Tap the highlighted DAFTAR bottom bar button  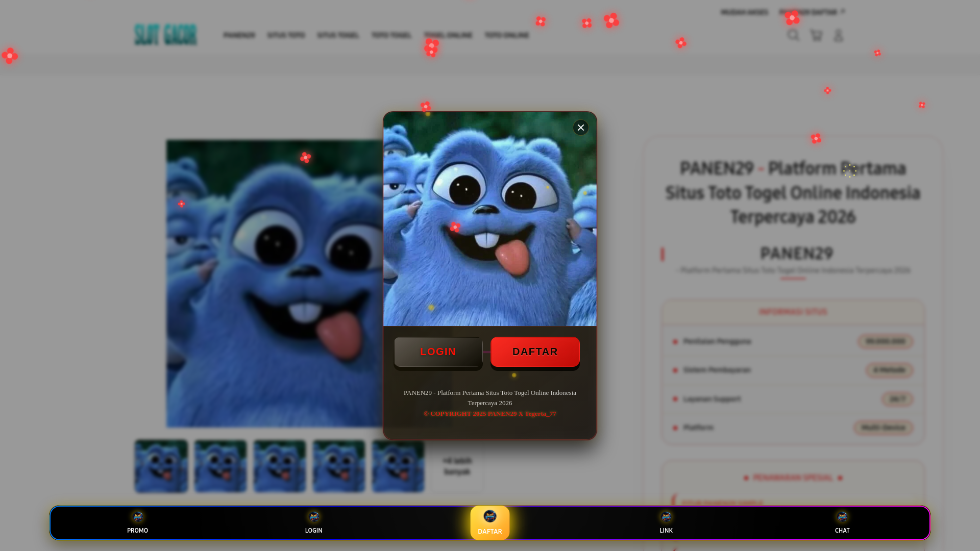489,523
